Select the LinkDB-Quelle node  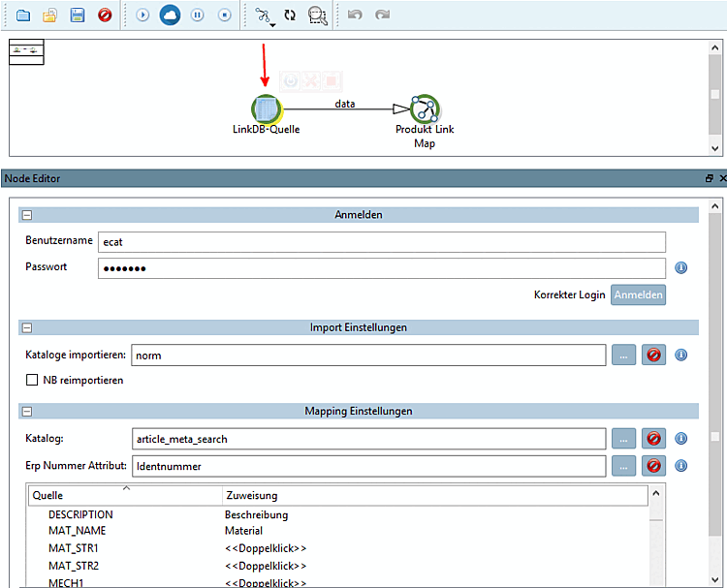[x=266, y=109]
